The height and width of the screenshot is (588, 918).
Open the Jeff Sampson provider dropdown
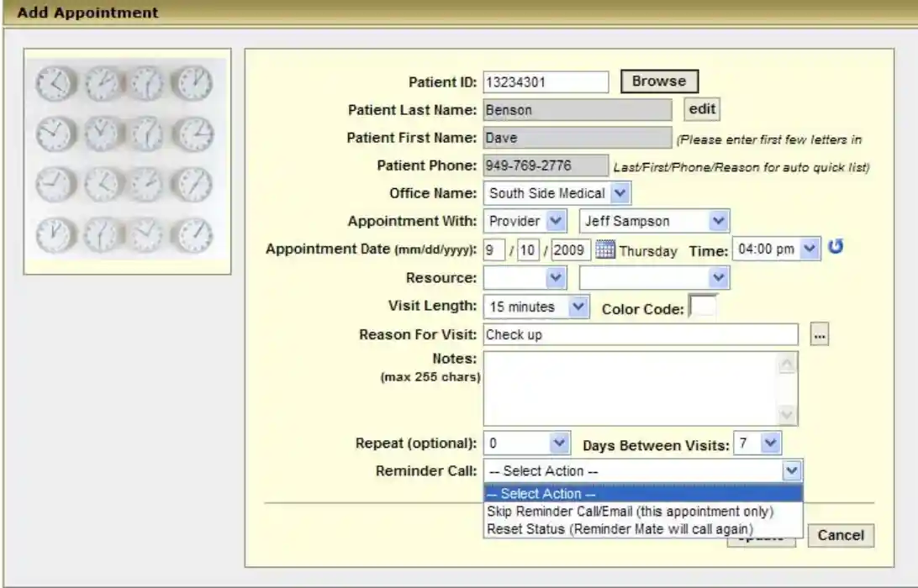(716, 221)
